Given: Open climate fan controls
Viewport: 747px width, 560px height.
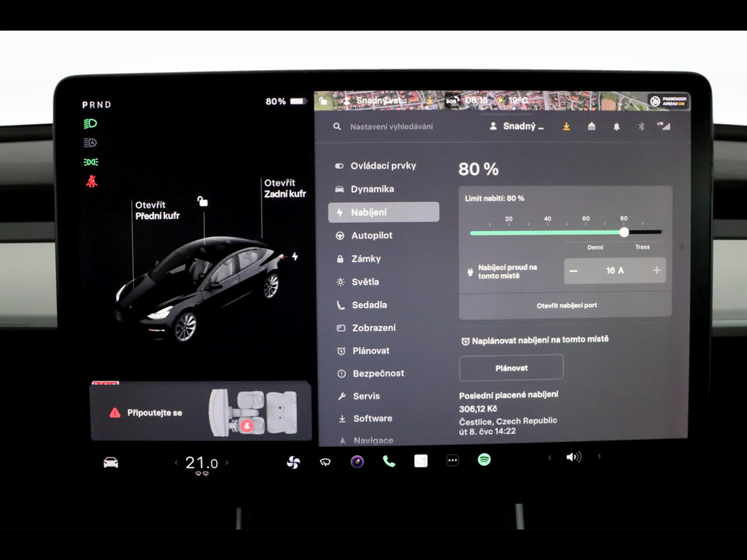Looking at the screenshot, I should (x=293, y=462).
